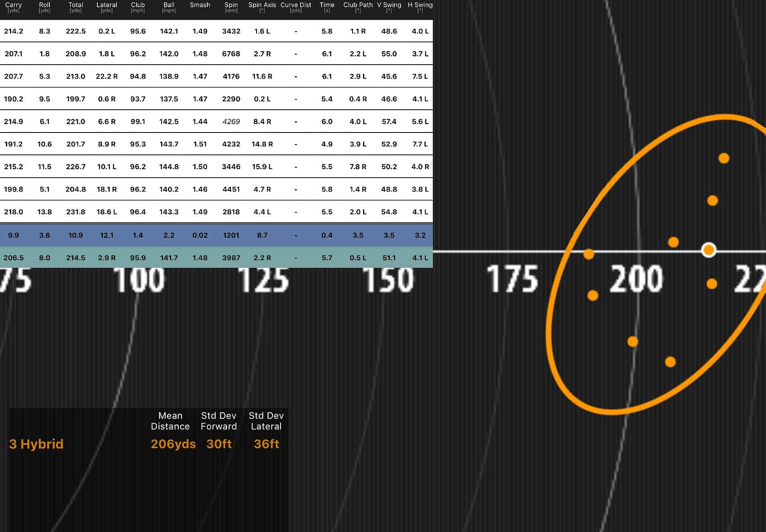766x532 pixels.
Task: Click the Spin Axis column header
Action: click(x=261, y=5)
